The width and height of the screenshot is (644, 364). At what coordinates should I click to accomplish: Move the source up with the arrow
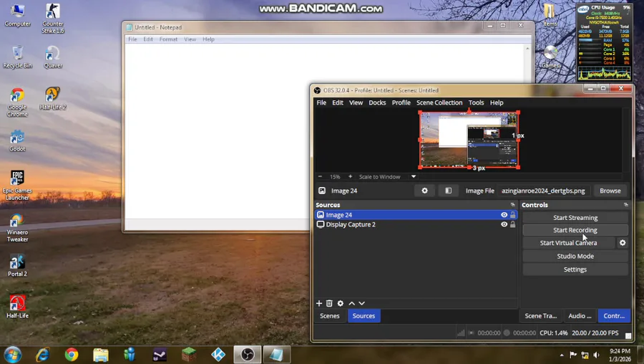pyautogui.click(x=351, y=303)
